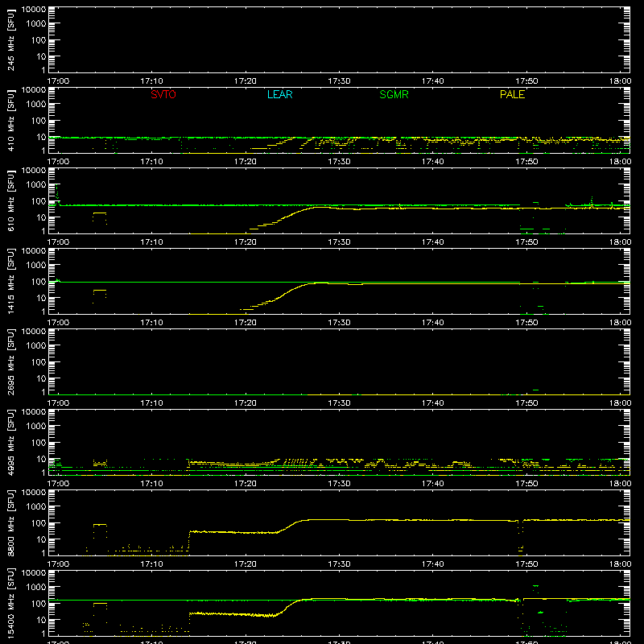Click the 17:40 tick under the 410 MHz panel

[x=432, y=162]
